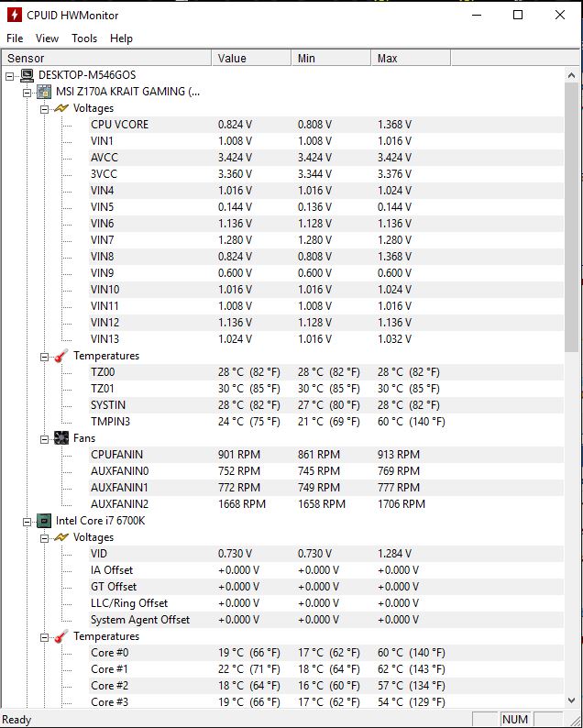Collapse the DESKTOP-M546GOS root node
The width and height of the screenshot is (583, 728).
10,76
